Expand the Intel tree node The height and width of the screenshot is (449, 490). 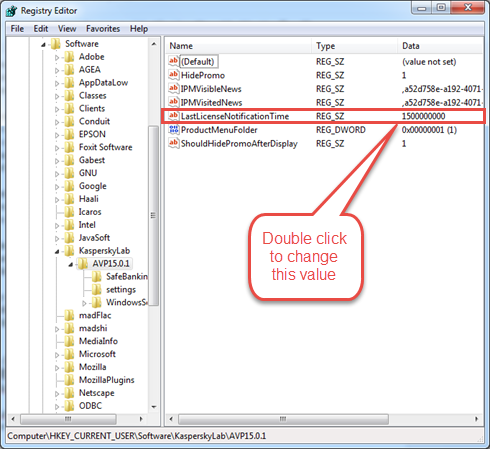(57, 226)
